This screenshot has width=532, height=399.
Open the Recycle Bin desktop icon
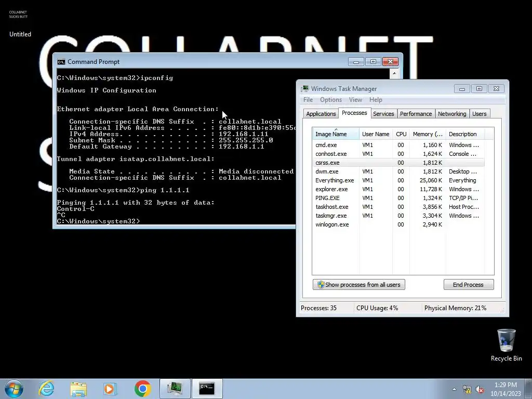pos(506,345)
